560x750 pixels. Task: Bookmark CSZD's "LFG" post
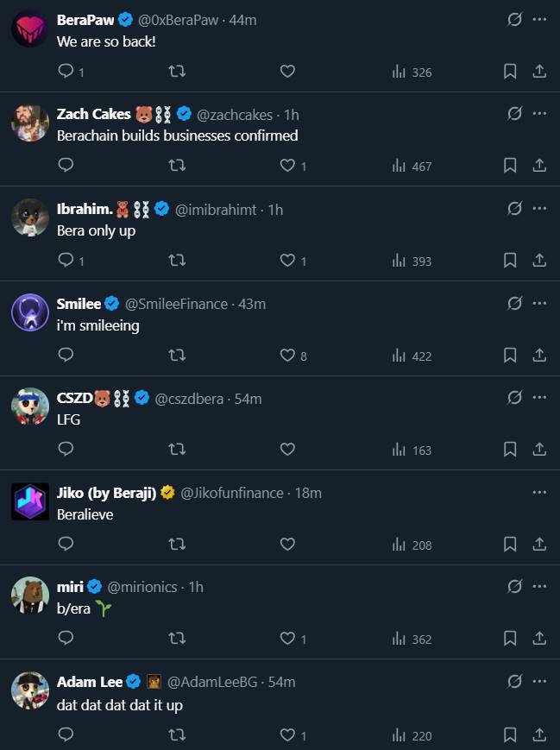point(510,449)
